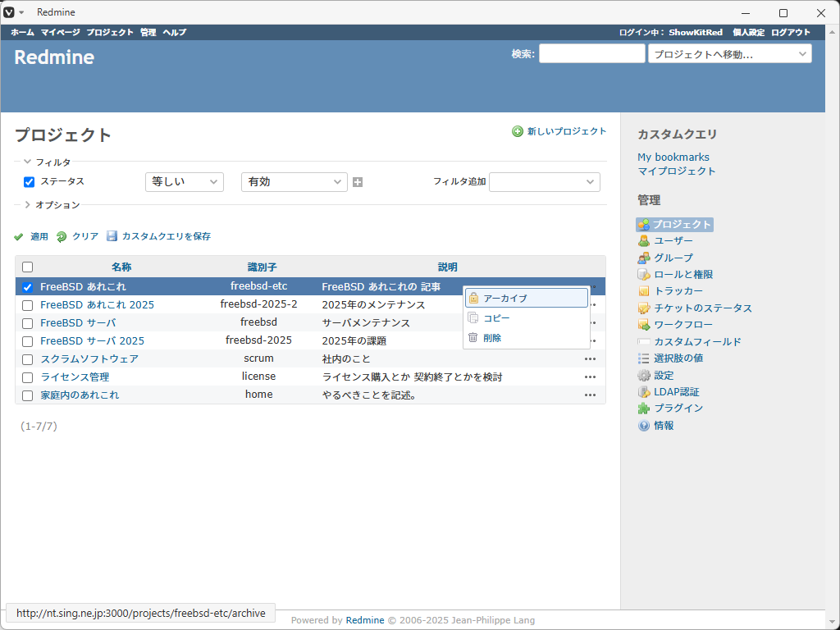Uncheck the FreeBSD あれこれ row checkbox
840x630 pixels.
27,288
